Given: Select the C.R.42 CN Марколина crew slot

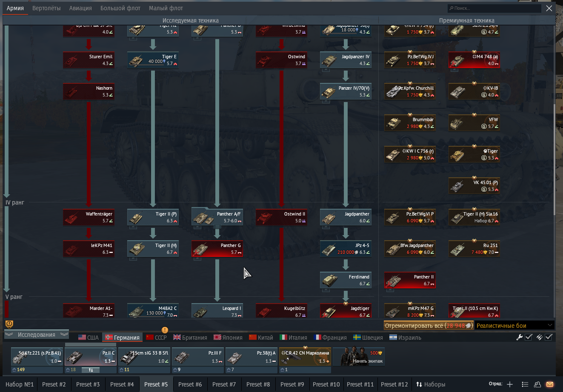Looking at the screenshot, I should [x=305, y=356].
